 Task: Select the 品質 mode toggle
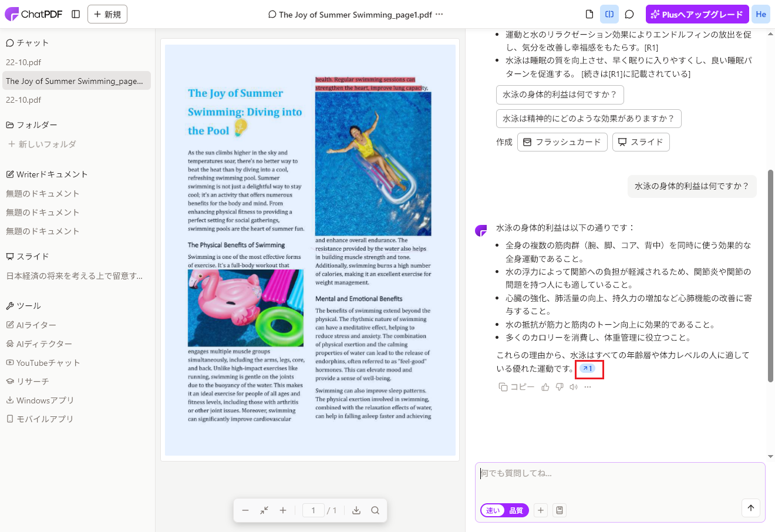[x=516, y=510]
